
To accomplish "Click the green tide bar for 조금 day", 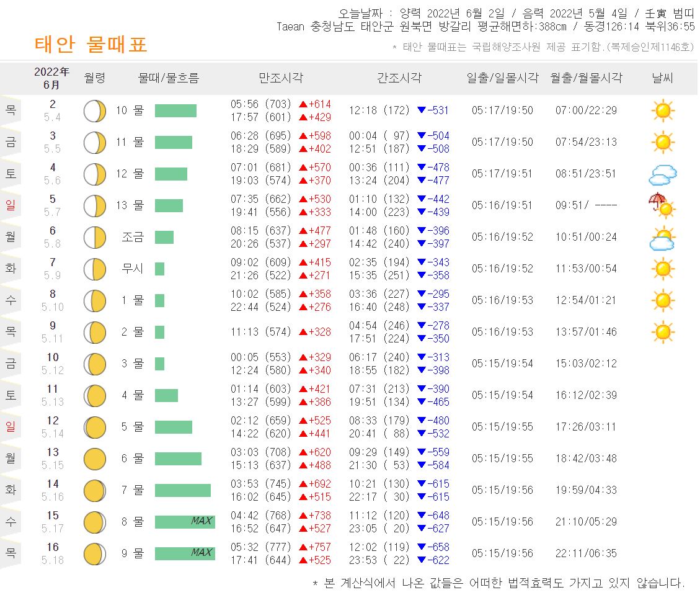I will (165, 237).
